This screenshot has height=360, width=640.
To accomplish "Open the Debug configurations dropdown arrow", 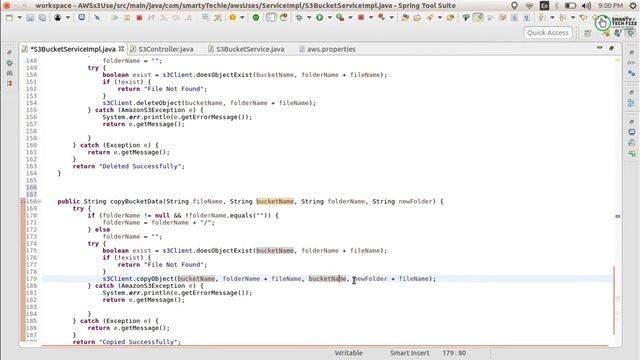I will [x=309, y=18].
